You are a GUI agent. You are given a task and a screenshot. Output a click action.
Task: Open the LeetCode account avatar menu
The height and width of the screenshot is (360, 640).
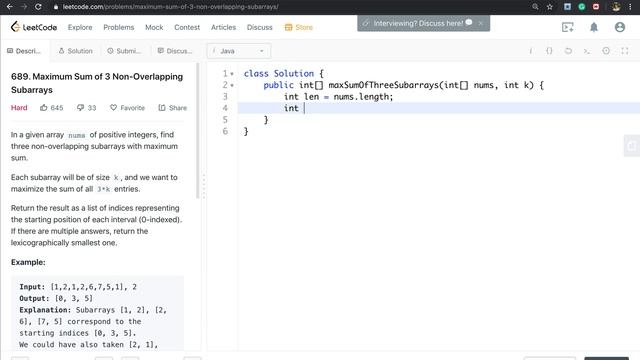[x=620, y=27]
